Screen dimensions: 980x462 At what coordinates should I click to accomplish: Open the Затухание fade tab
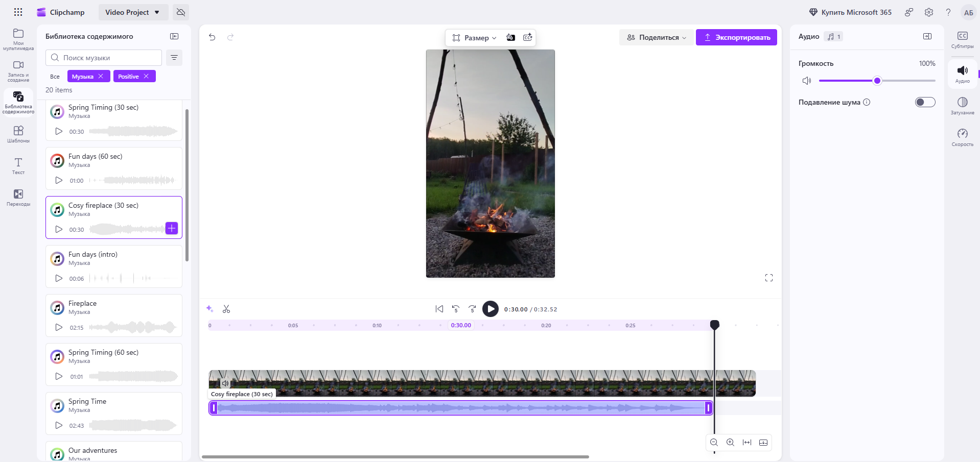[x=963, y=106]
